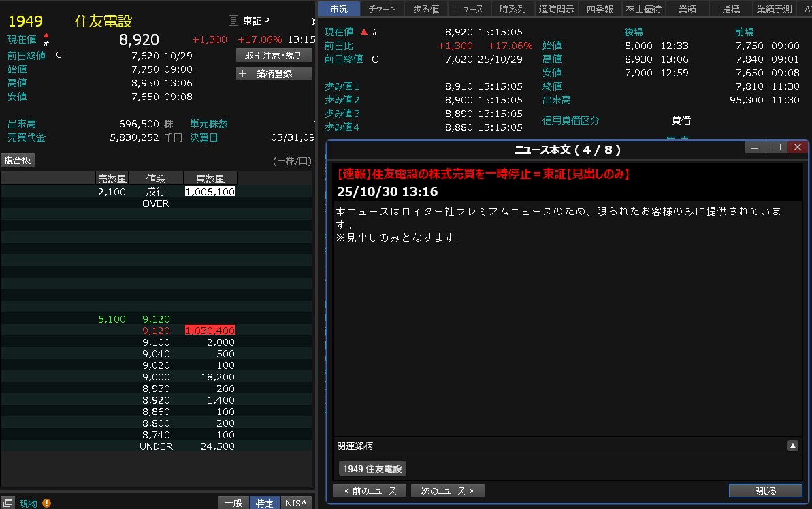This screenshot has width=812, height=509.
Task: Go to 次のニュース
Action: point(447,491)
